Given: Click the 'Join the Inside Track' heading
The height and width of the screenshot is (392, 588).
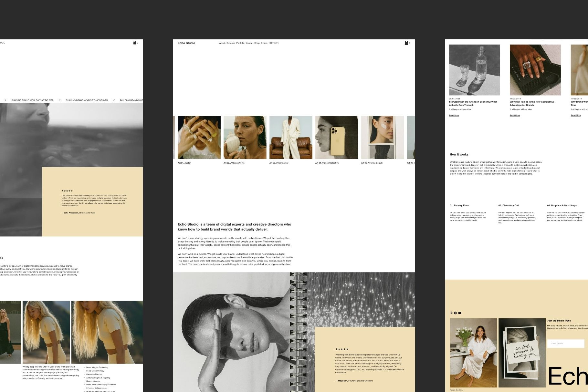Looking at the screenshot, I should point(559,321).
